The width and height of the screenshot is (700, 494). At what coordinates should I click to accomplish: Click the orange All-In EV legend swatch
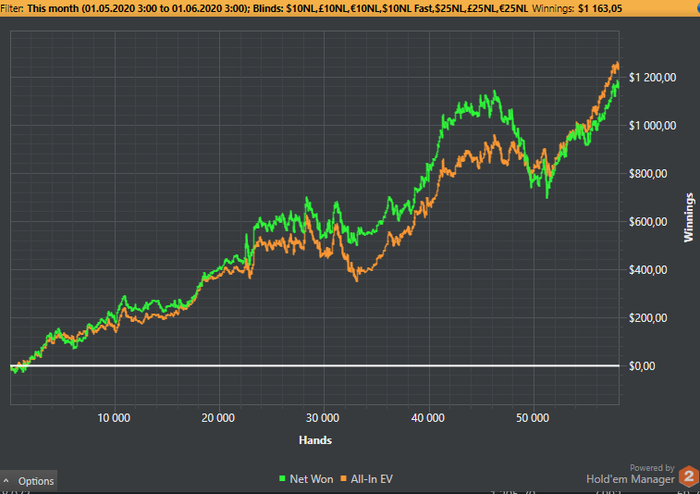(x=343, y=478)
